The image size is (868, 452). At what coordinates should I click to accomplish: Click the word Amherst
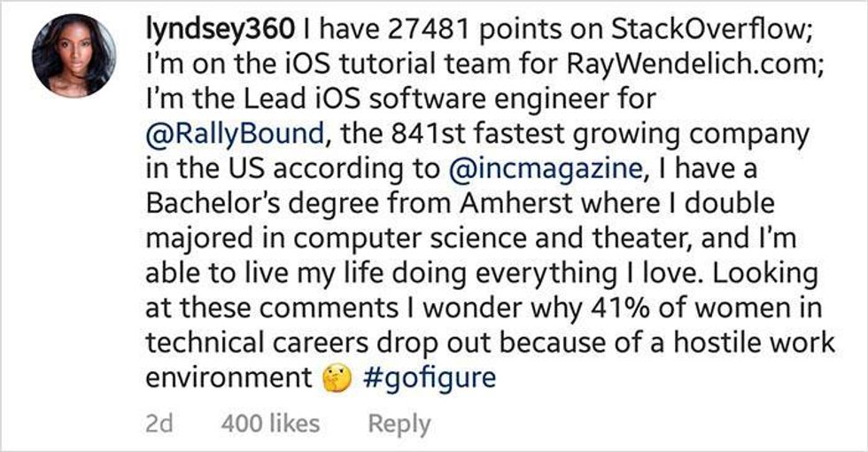point(515,204)
